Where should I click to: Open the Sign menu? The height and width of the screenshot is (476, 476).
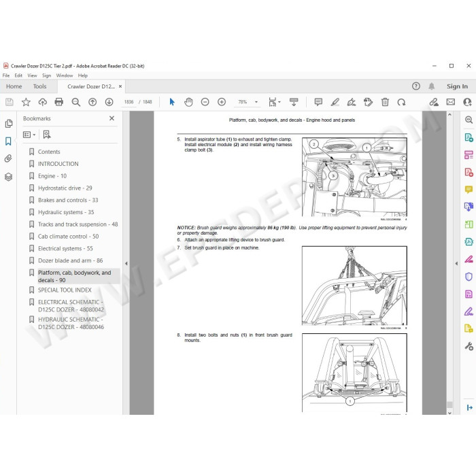pos(46,75)
